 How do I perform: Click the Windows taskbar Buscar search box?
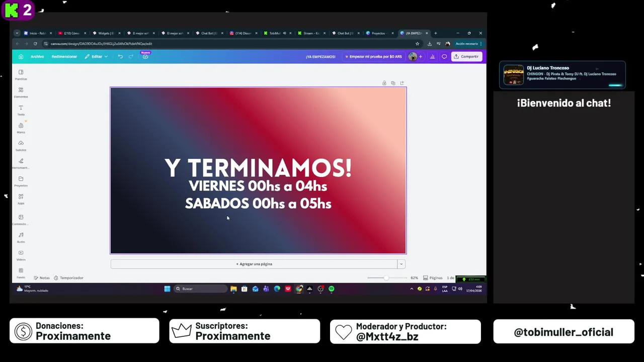201,289
